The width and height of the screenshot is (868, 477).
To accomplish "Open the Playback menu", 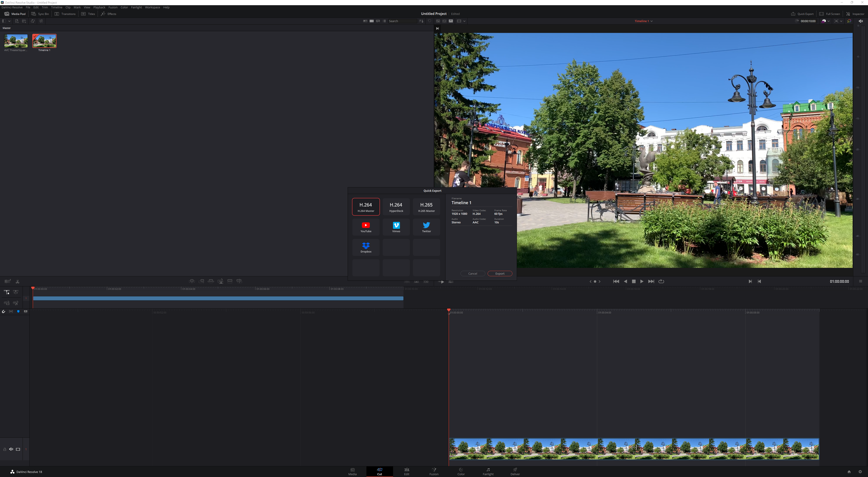I will tap(99, 7).
